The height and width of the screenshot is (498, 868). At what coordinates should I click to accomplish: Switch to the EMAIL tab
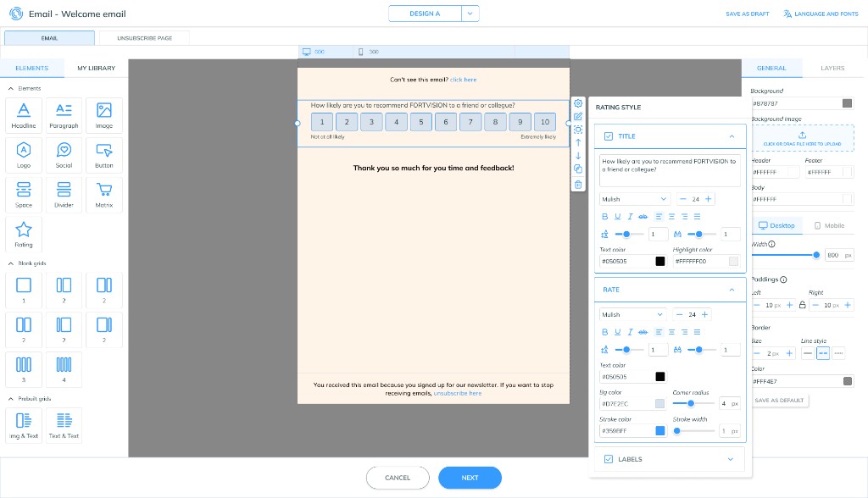pos(49,38)
